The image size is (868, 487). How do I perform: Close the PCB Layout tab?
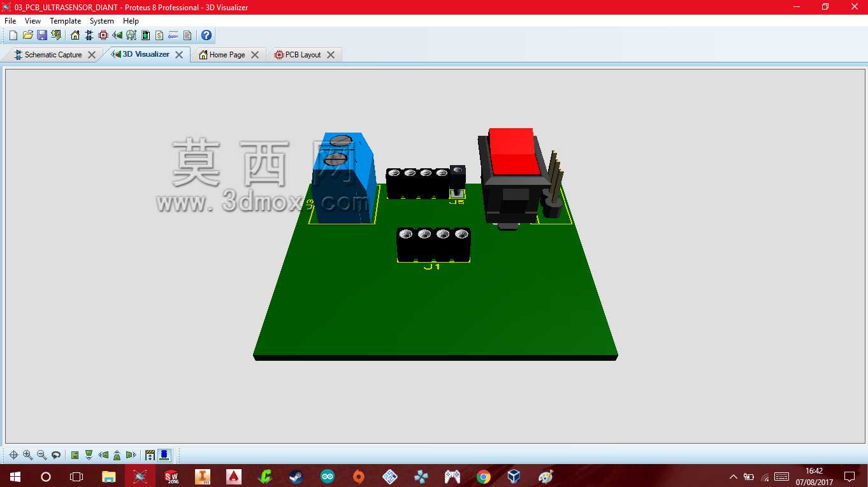click(331, 55)
